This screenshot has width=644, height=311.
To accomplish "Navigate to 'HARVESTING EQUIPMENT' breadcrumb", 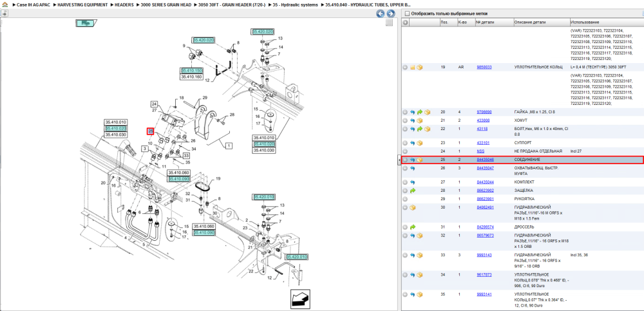I will point(82,5).
